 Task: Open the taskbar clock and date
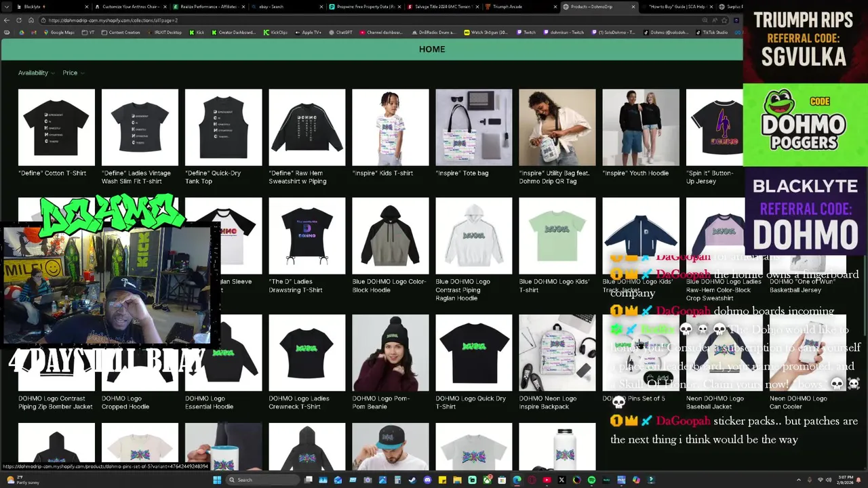coord(846,480)
